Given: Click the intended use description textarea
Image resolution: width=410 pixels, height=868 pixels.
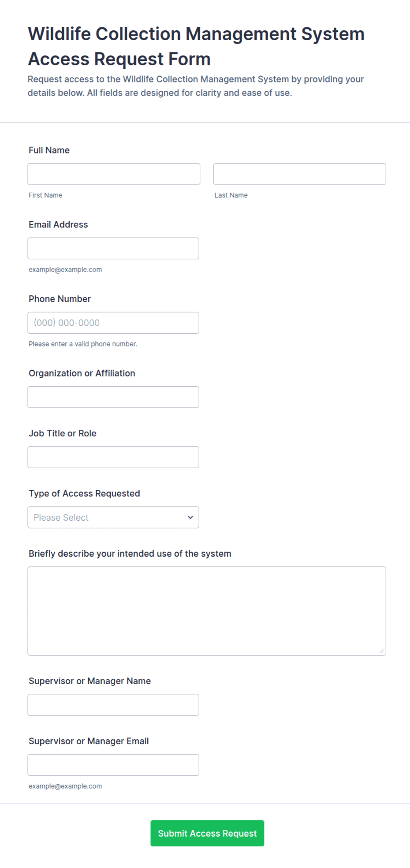Looking at the screenshot, I should pyautogui.click(x=207, y=611).
